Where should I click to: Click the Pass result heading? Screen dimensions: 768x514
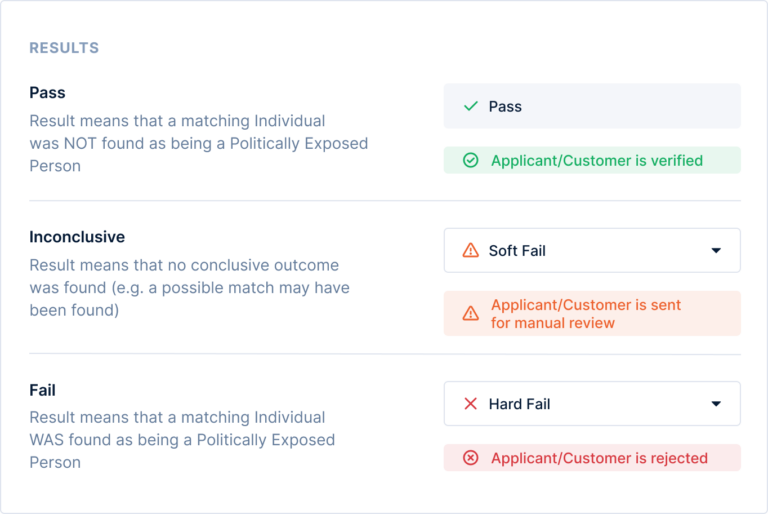(x=47, y=92)
